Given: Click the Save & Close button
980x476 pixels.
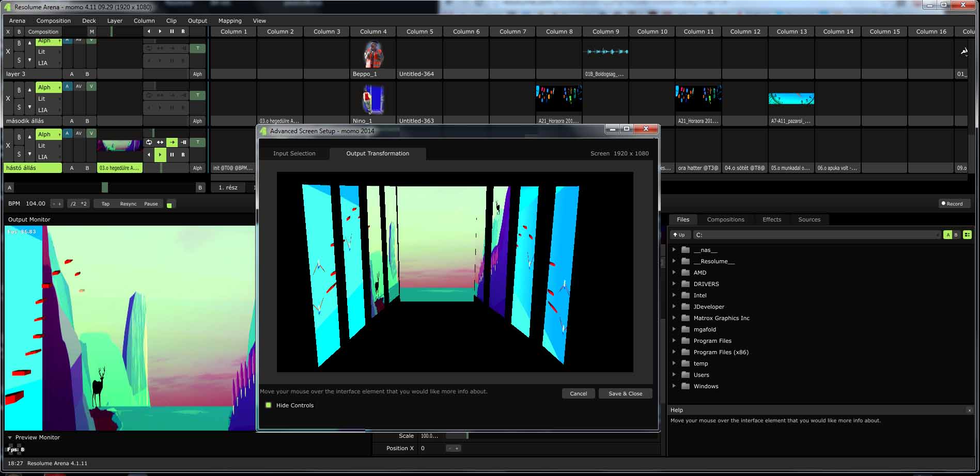Looking at the screenshot, I should 625,393.
